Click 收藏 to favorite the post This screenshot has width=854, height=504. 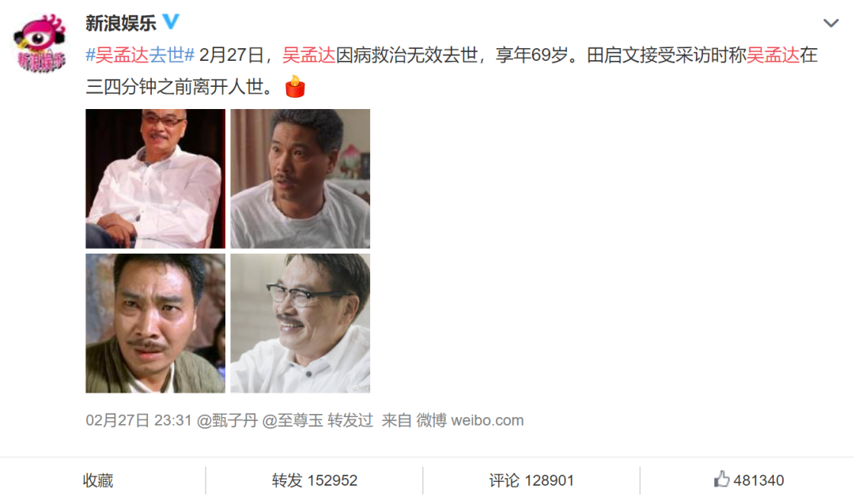98,480
